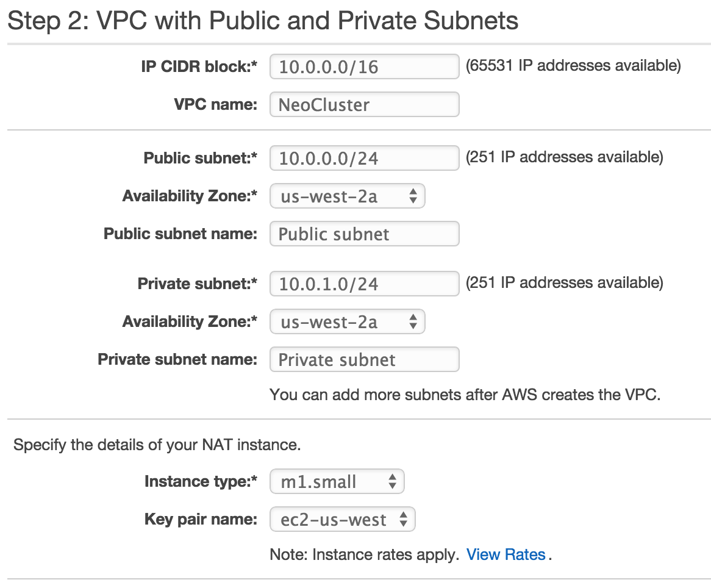Open the Key pair name dropdown
This screenshot has width=711, height=588.
pos(342,520)
